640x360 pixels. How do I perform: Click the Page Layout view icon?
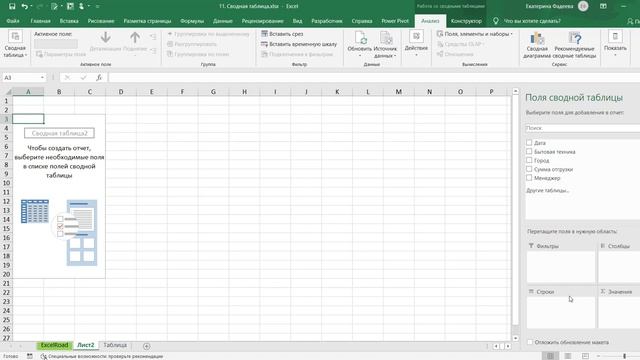[568, 356]
